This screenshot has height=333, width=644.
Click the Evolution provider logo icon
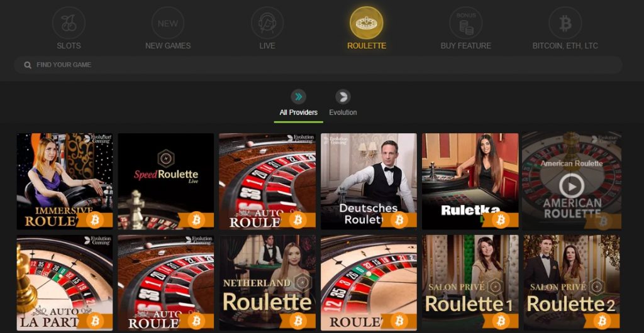343,97
